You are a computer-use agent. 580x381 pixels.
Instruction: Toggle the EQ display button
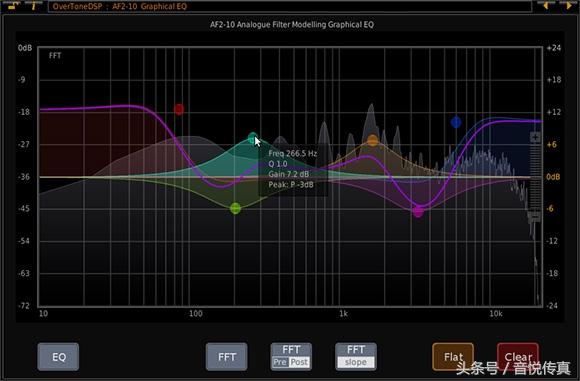(58, 357)
